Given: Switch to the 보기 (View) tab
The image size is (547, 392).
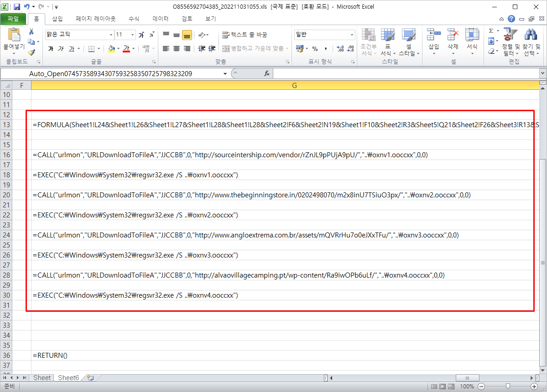Looking at the screenshot, I should (211, 19).
